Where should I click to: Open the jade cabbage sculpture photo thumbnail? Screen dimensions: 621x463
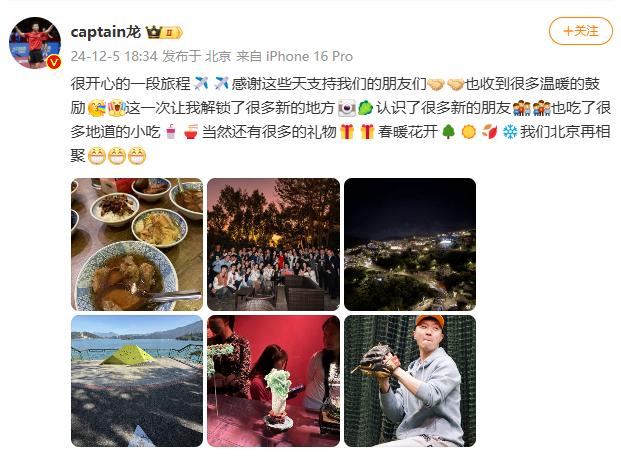273,381
